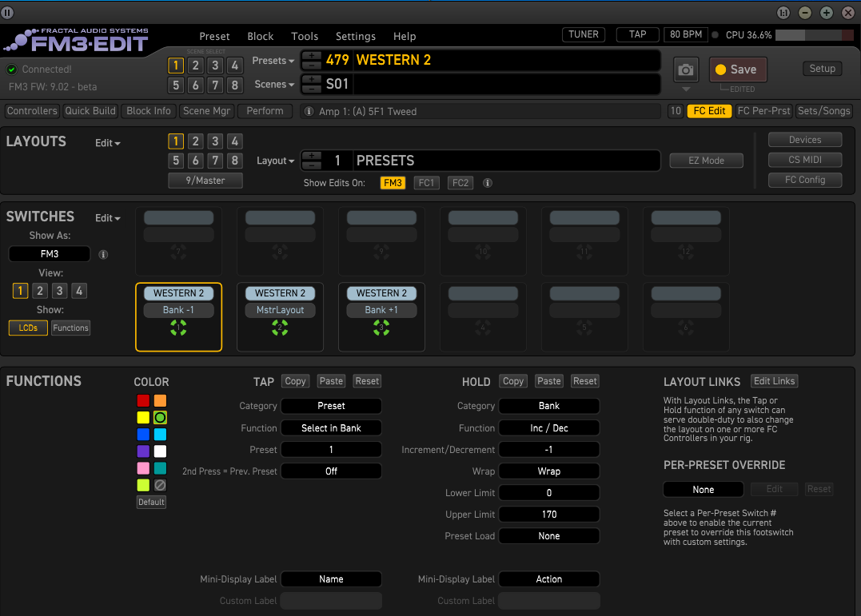Click the info icon beside FM3 field
The width and height of the screenshot is (861, 616).
coord(103,255)
